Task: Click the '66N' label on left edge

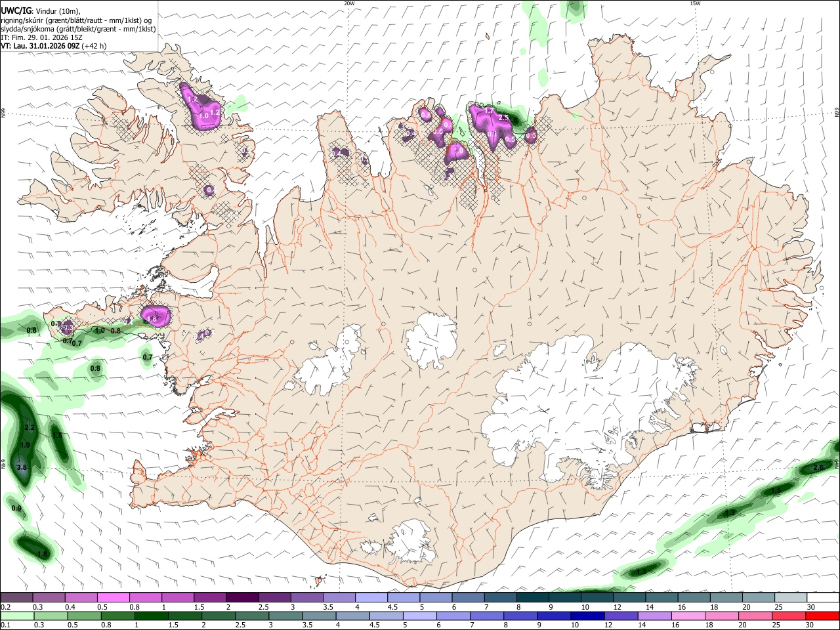Action: coord(3,114)
